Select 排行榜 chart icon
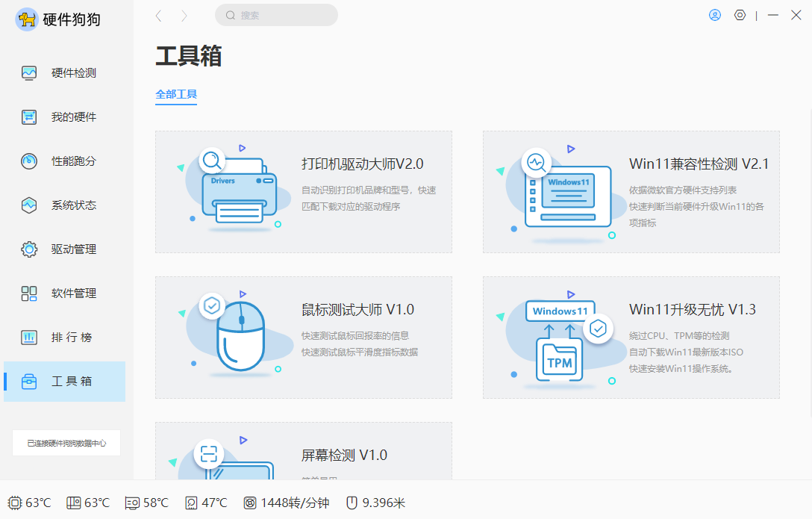 click(x=29, y=338)
